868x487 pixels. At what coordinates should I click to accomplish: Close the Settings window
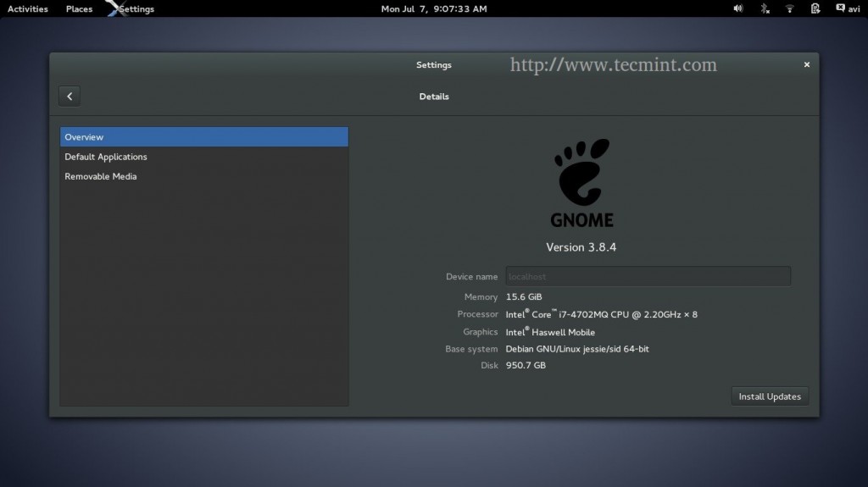point(806,64)
